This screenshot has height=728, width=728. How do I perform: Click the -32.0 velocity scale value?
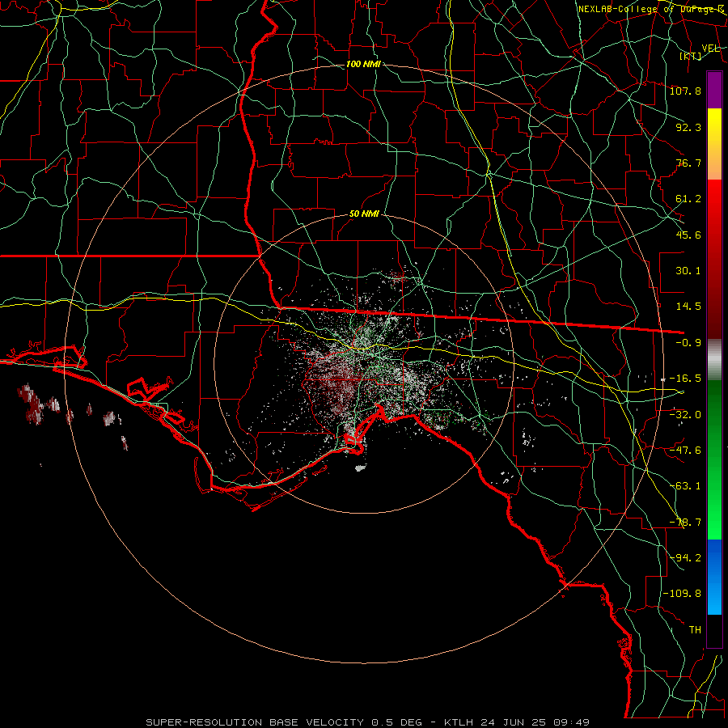pos(685,415)
